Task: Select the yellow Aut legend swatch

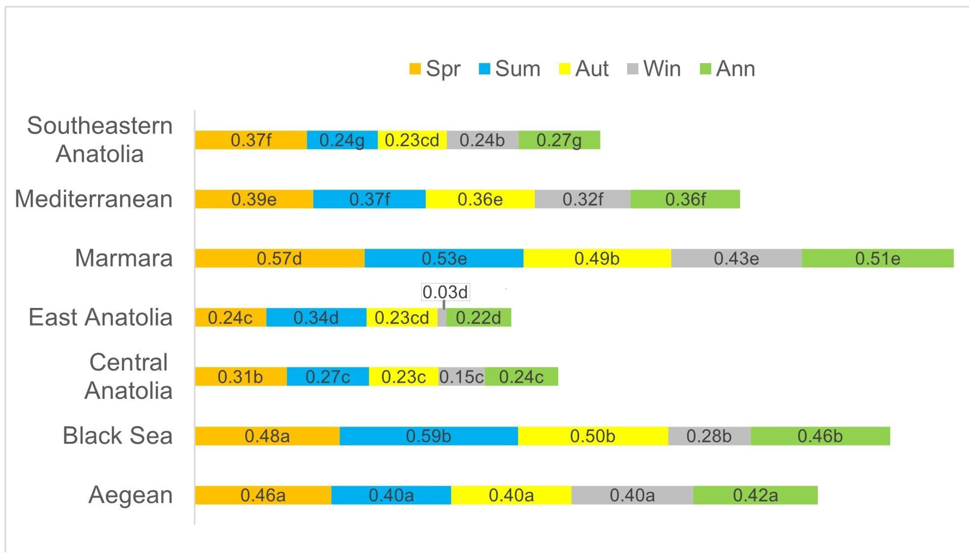Action: click(x=564, y=69)
